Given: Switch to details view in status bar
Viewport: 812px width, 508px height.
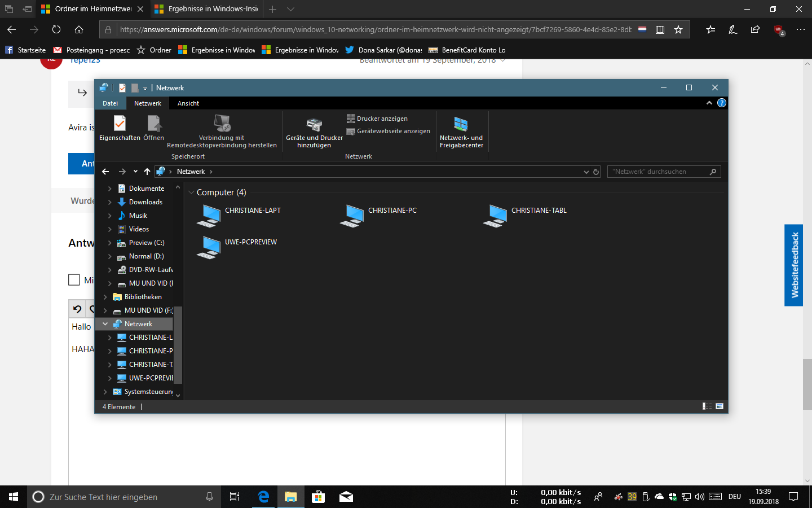Looking at the screenshot, I should (x=707, y=406).
